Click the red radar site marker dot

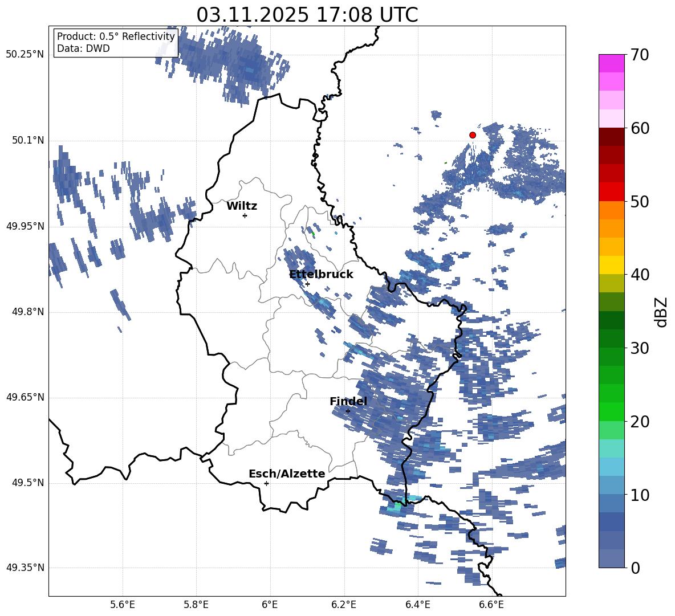(472, 135)
